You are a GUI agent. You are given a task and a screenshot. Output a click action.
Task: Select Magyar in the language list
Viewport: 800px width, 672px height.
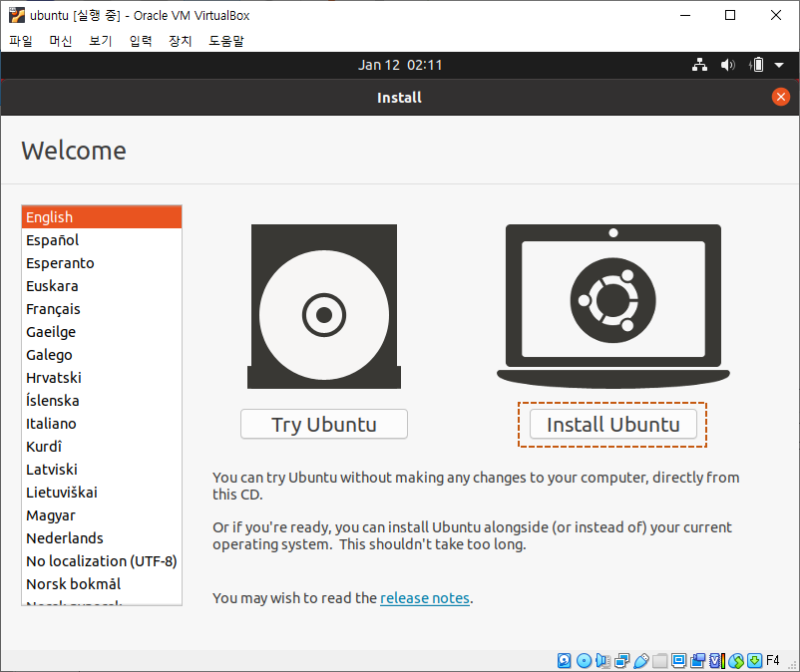point(102,515)
